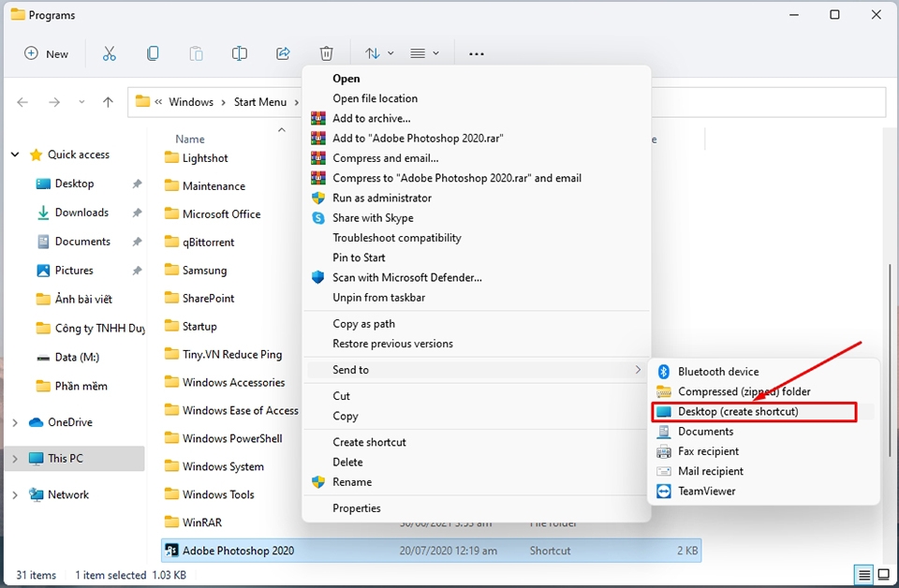This screenshot has width=899, height=588.
Task: Click the up-navigation arrow icon
Action: click(108, 102)
